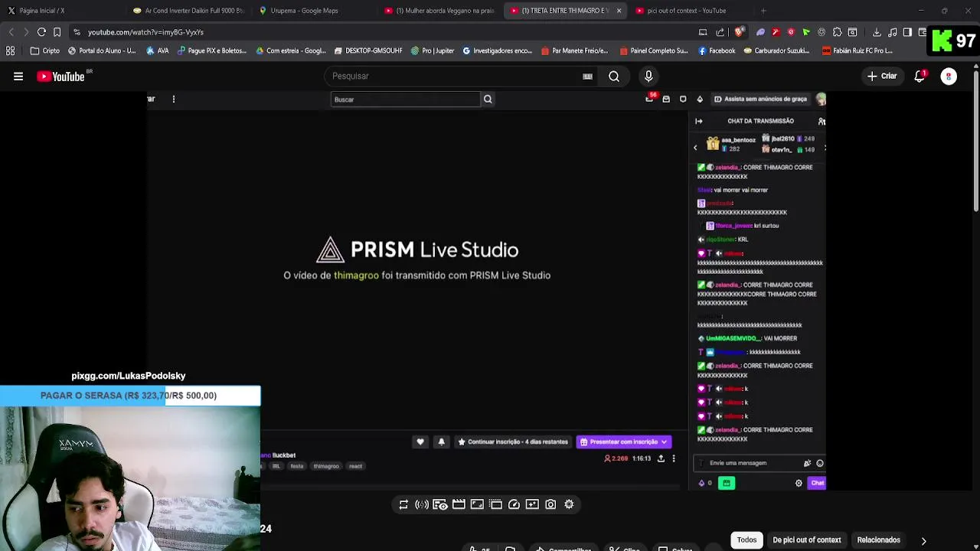Open the Cripto bookmark folder
The image size is (980, 551).
pyautogui.click(x=44, y=51)
